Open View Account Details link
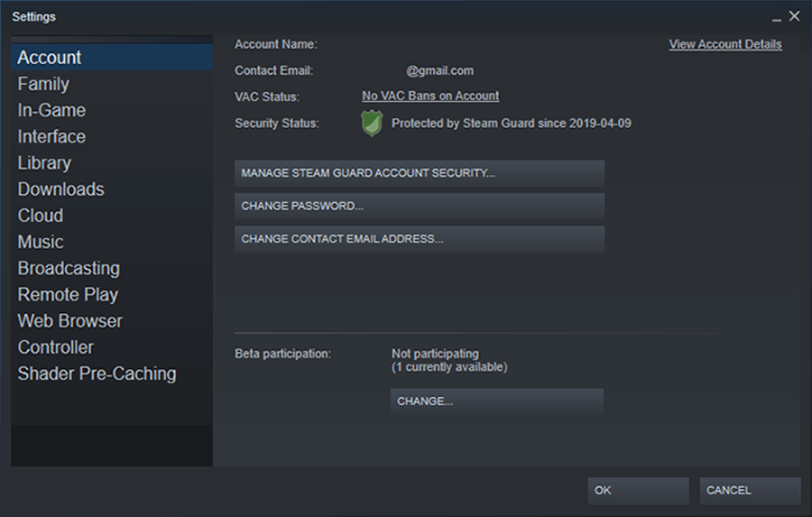The height and width of the screenshot is (517, 812). point(725,44)
